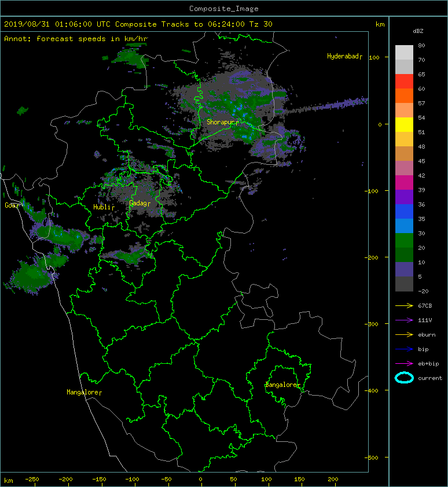The width and height of the screenshot is (448, 487).
Task: Click the 'eburn' legend label
Action: 427,335
